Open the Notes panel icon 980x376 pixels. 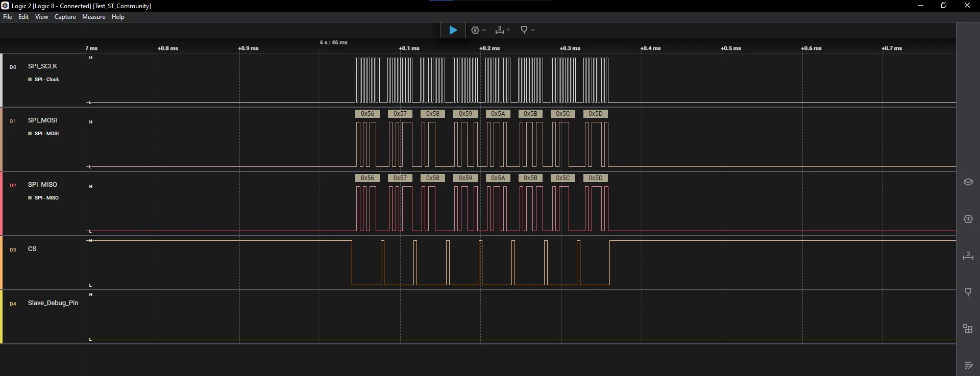pos(968,366)
